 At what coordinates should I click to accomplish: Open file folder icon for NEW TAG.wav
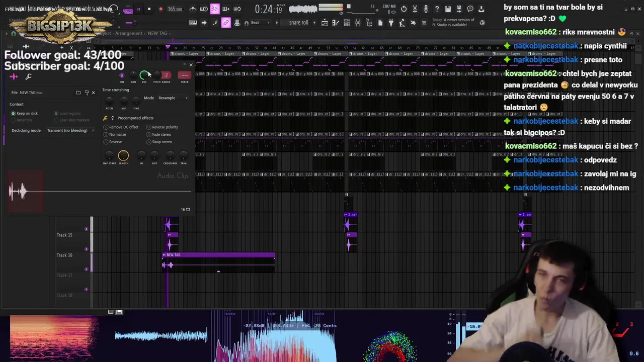[x=78, y=93]
